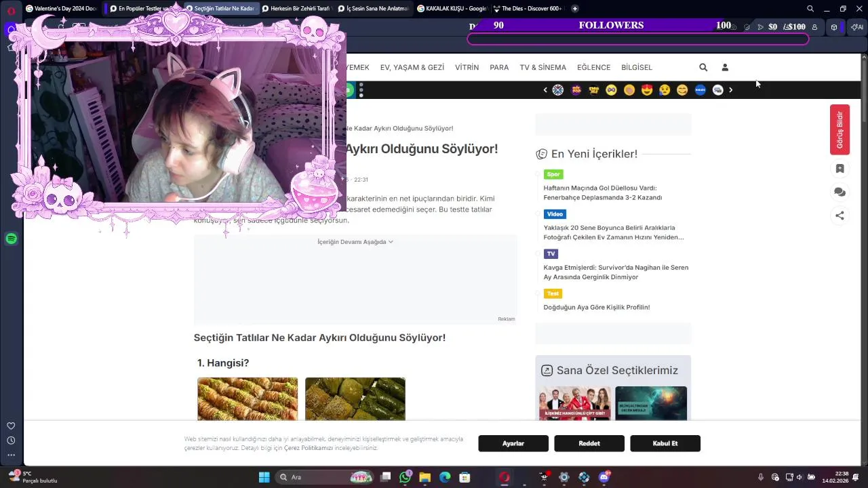Open File Explorer from the taskbar

[425, 477]
